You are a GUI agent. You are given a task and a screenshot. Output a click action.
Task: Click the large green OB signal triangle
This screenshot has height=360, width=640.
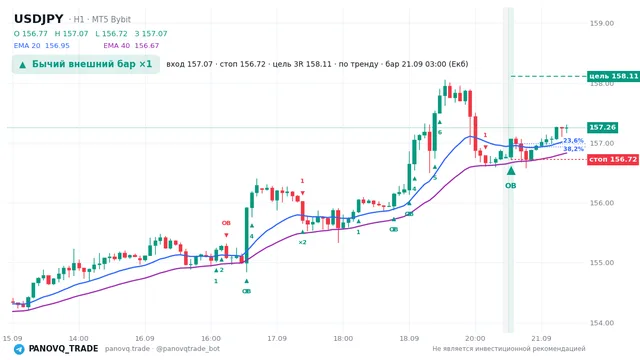coord(511,170)
